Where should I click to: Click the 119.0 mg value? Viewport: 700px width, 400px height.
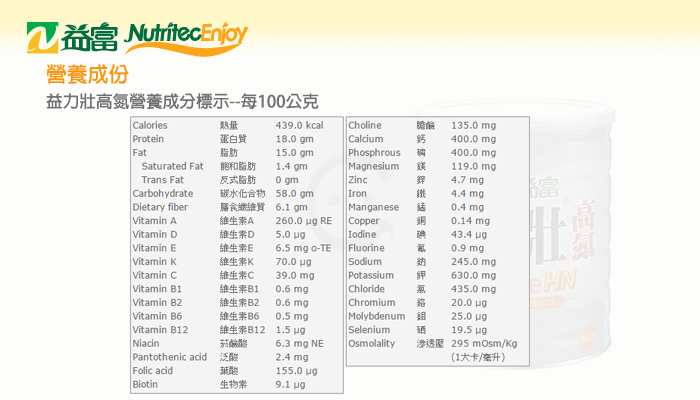pyautogui.click(x=473, y=166)
